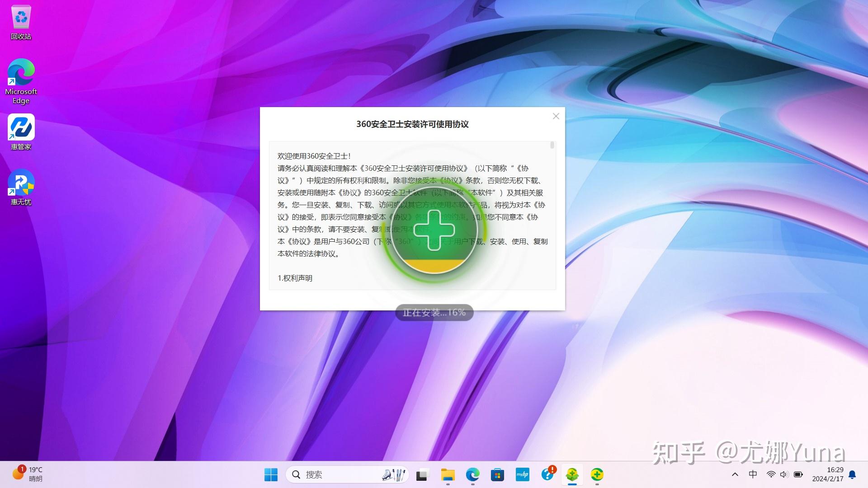
Task: Open the volume speaker tray icon
Action: point(784,474)
